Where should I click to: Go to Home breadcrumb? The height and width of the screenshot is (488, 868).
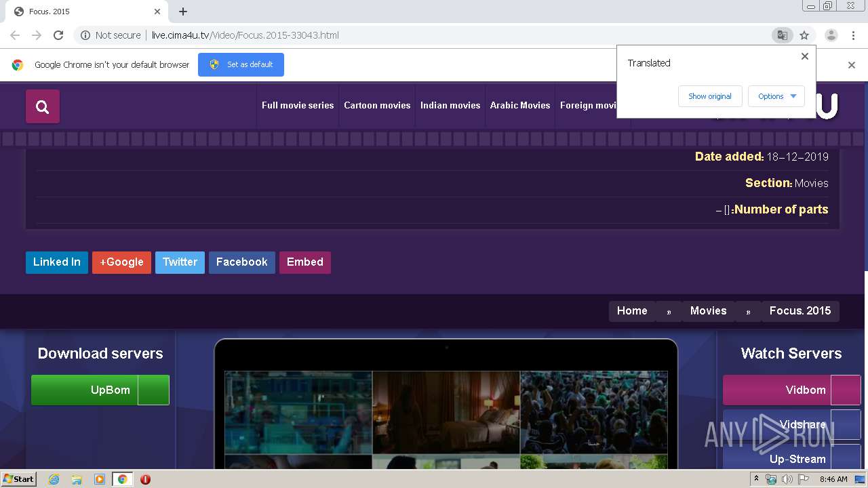tap(632, 311)
